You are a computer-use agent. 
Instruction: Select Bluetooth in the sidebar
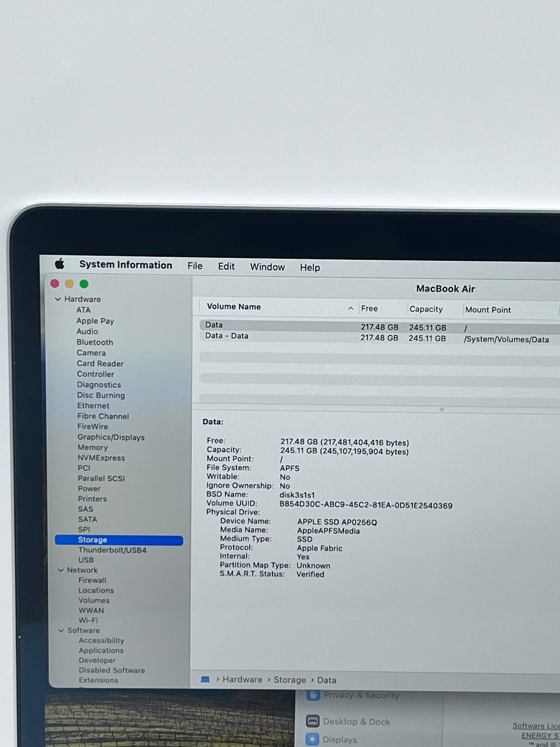95,342
